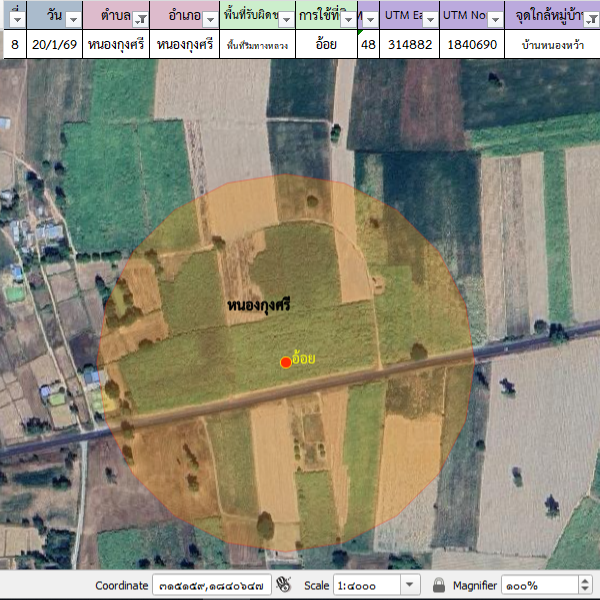The image size is (600, 600).
Task: Open the อำเภอ column filter arrow
Action: pyautogui.click(x=209, y=19)
